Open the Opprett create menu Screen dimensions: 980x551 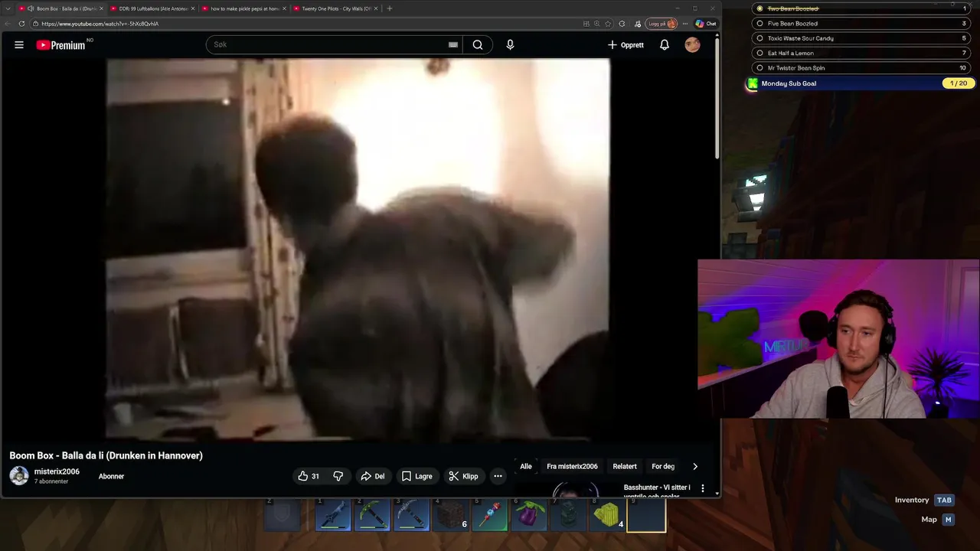(x=626, y=45)
